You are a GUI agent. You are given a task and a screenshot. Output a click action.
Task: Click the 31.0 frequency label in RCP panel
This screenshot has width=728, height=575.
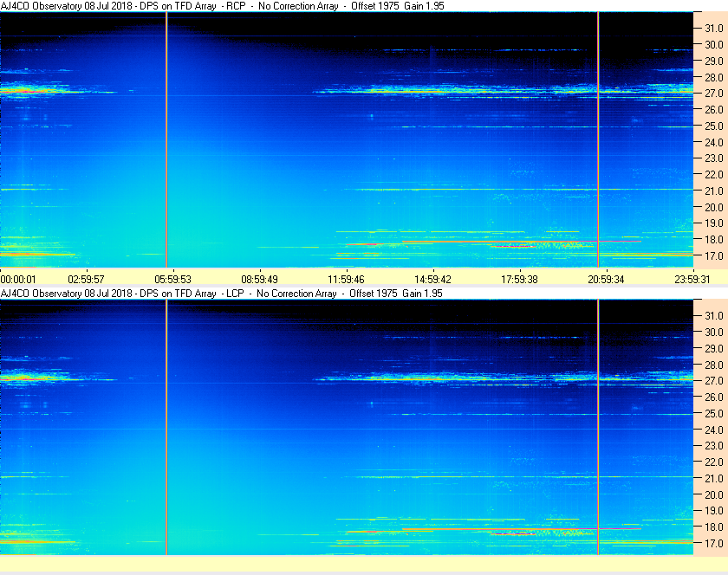(714, 29)
